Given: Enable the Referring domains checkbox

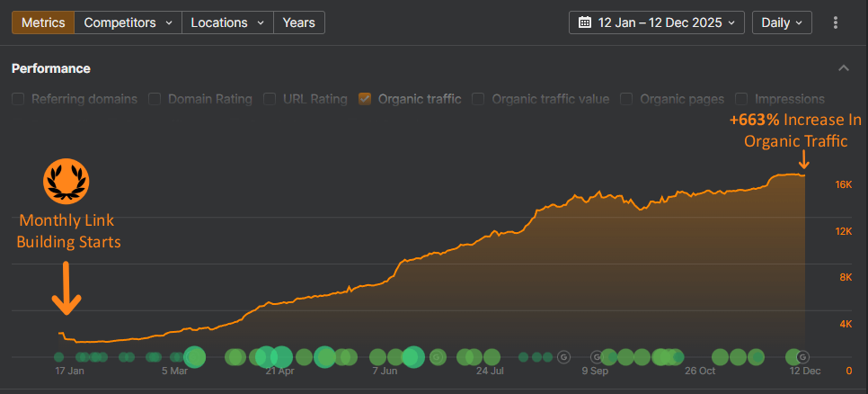Looking at the screenshot, I should [19, 99].
